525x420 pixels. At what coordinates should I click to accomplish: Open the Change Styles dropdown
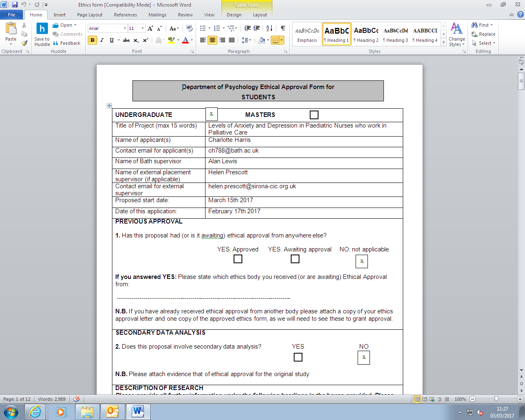pyautogui.click(x=457, y=34)
